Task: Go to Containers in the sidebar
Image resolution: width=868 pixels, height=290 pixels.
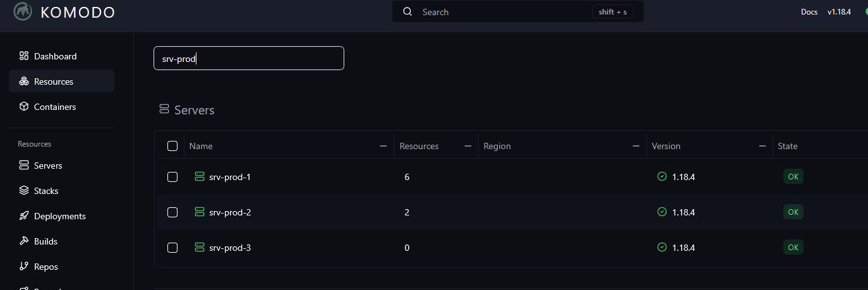Action: [x=61, y=107]
